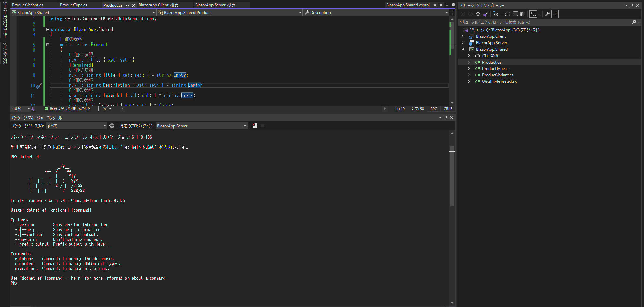Open the tab well settings gear
644x307 pixels.
[x=453, y=5]
